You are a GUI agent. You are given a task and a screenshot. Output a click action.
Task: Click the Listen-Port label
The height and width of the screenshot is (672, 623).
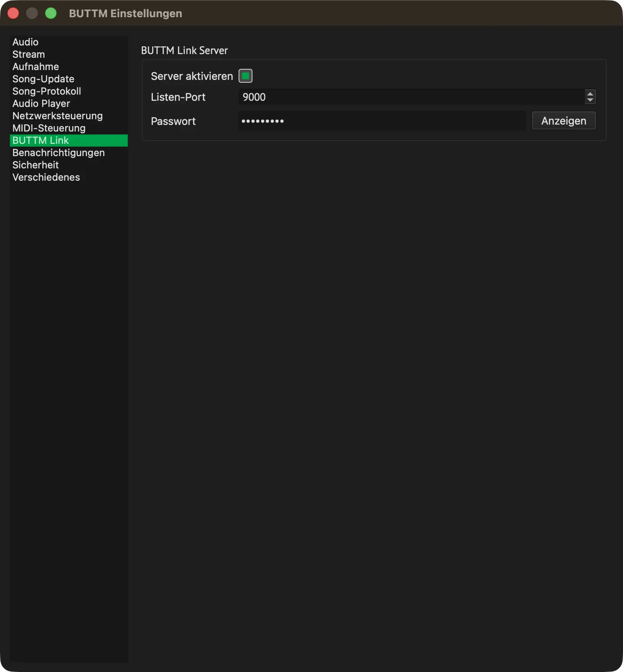[178, 97]
